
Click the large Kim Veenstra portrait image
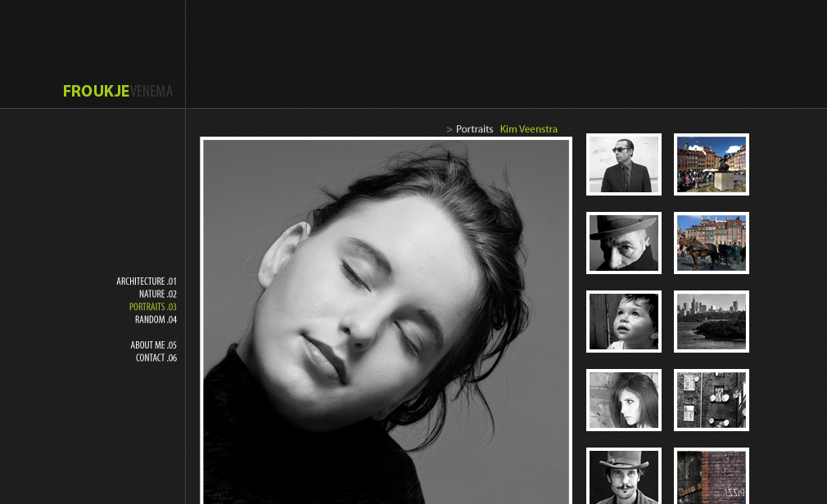pyautogui.click(x=386, y=321)
